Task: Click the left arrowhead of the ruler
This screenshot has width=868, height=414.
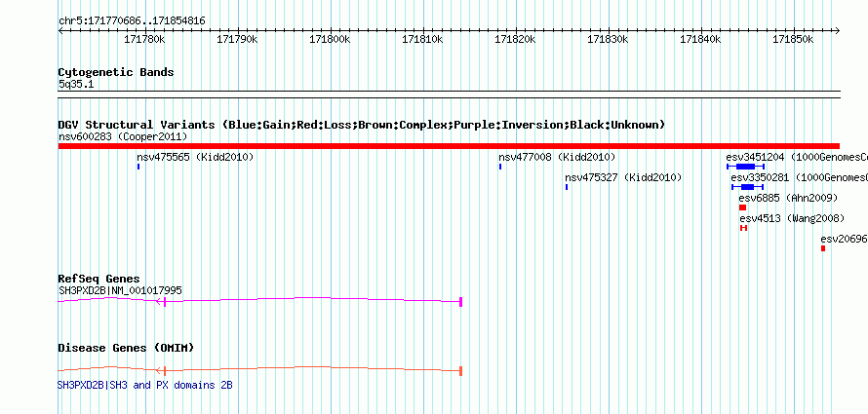Action: tap(61, 31)
